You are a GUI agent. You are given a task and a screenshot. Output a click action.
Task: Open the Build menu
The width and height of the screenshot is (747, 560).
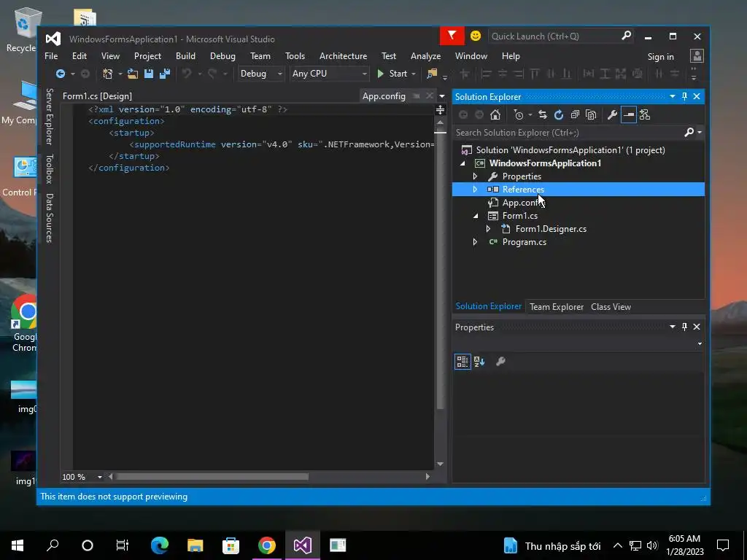pyautogui.click(x=185, y=56)
